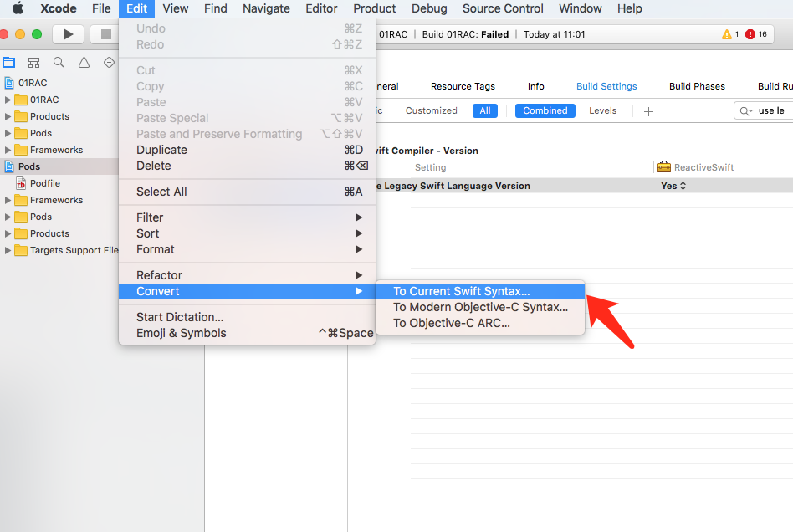793x532 pixels.
Task: Enable the Combined settings view
Action: click(x=545, y=110)
